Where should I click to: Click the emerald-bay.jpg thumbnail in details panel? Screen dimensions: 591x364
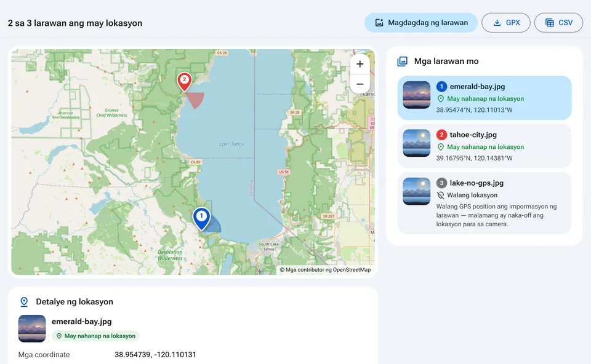click(32, 328)
